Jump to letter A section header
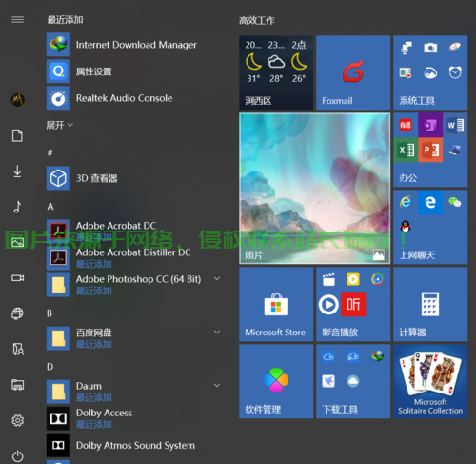 [x=50, y=207]
